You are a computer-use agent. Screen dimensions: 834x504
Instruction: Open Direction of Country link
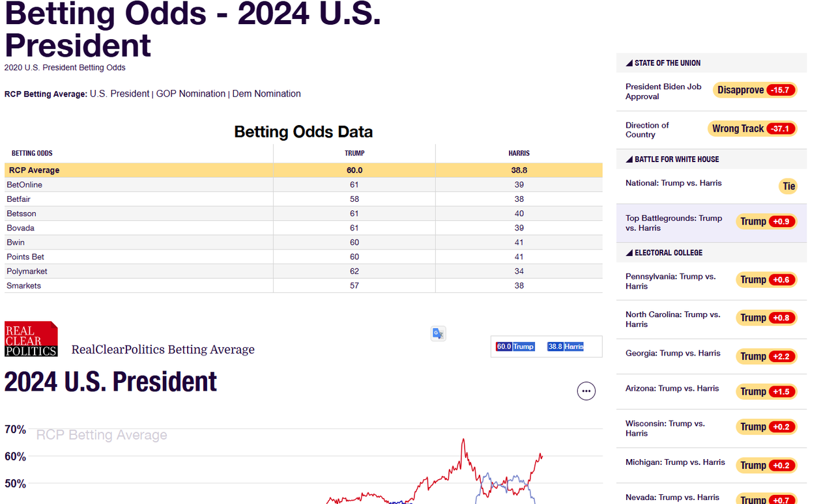tap(647, 130)
